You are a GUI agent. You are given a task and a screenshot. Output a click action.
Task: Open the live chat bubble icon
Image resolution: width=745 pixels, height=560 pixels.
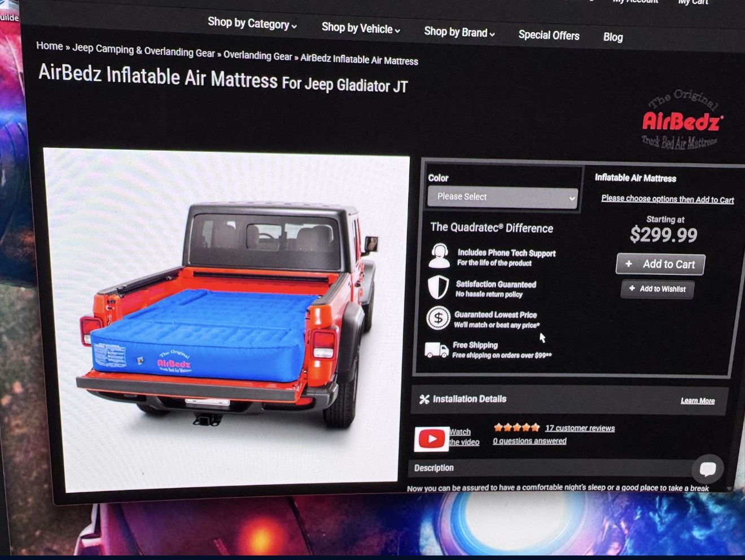tap(707, 469)
